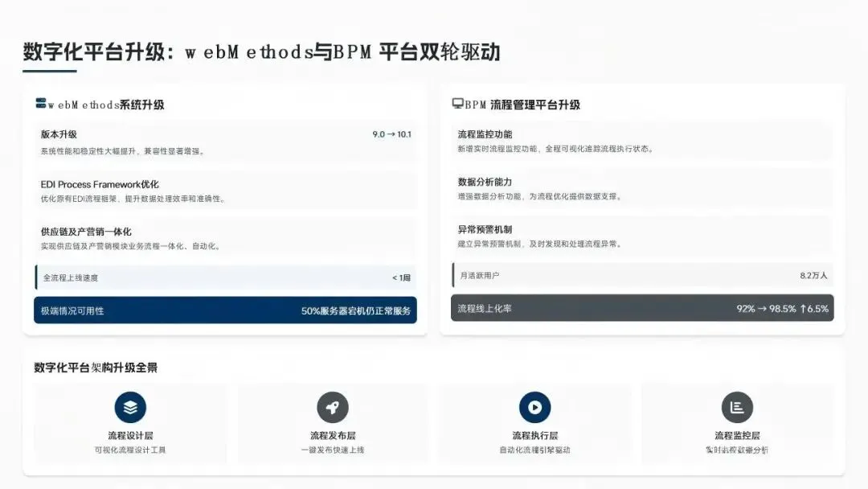Screen dimensions: 868x489
Task: Click the 可视化流程设计工具 caption
Action: pyautogui.click(x=130, y=450)
